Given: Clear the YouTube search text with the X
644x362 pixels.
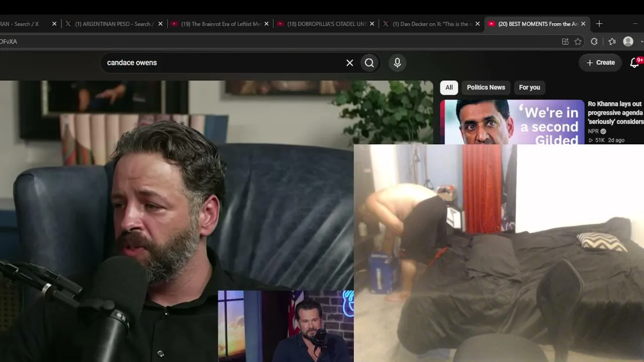Looking at the screenshot, I should tap(350, 63).
